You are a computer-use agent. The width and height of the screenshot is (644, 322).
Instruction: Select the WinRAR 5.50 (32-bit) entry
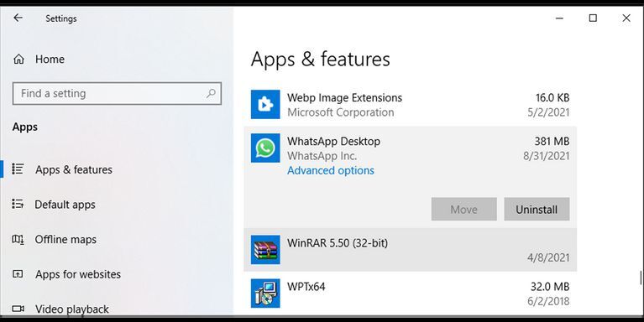410,250
